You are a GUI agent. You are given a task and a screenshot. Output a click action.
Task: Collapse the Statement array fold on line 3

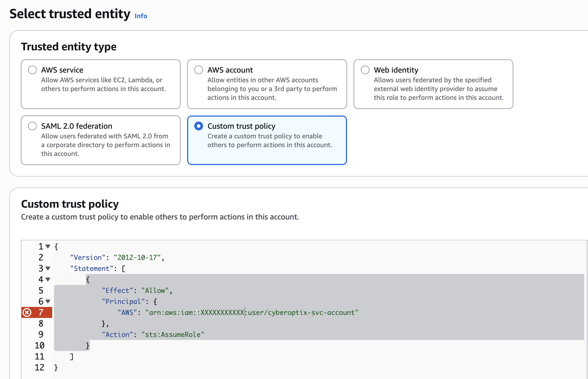pyautogui.click(x=48, y=268)
